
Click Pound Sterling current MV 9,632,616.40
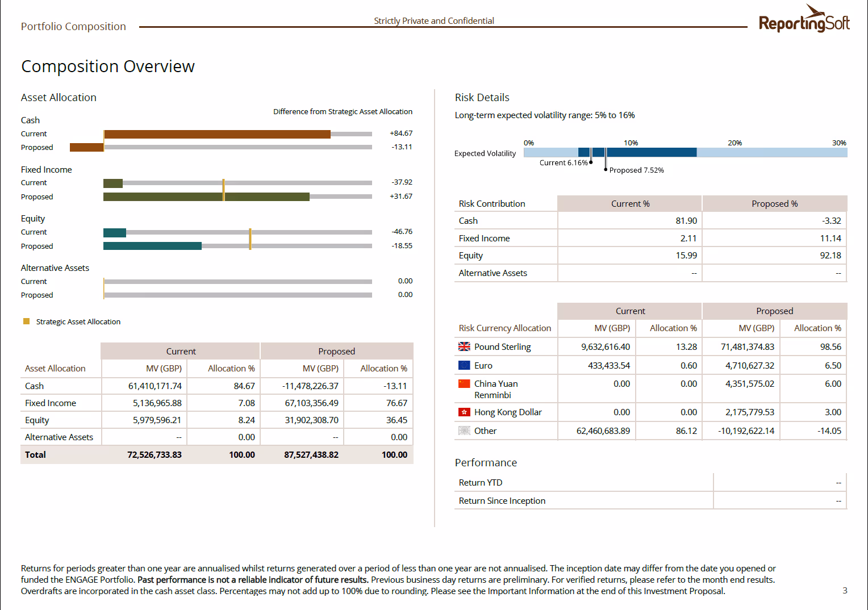click(x=606, y=346)
